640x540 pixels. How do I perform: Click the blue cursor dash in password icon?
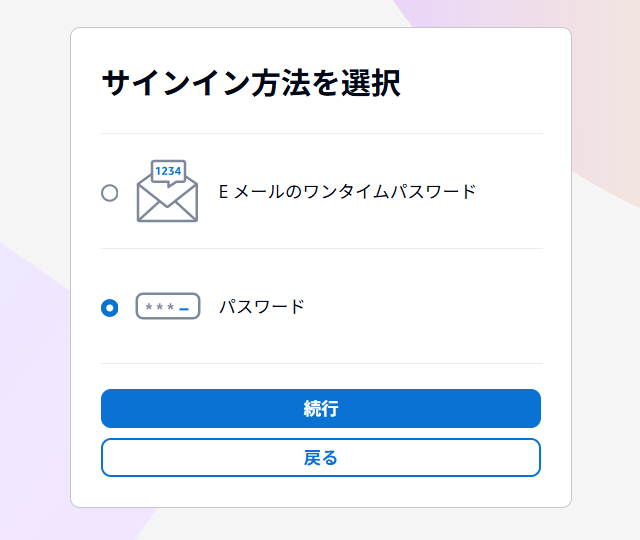tap(184, 307)
